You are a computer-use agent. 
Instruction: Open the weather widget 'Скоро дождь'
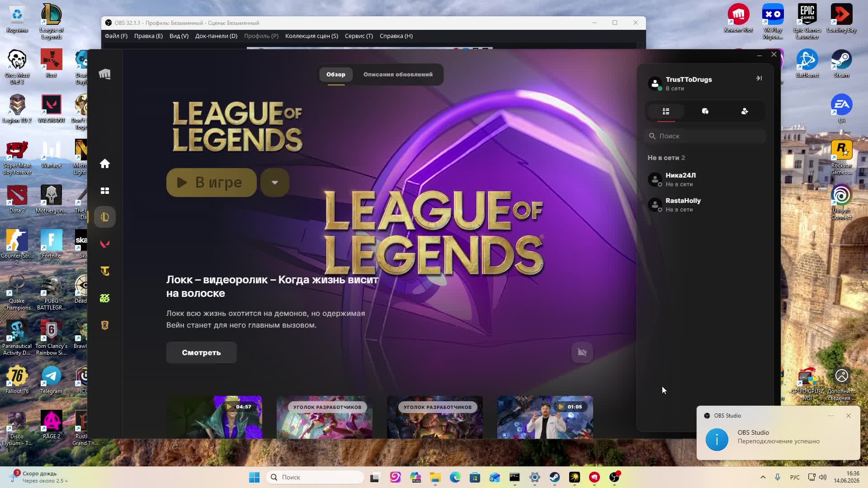tap(39, 477)
